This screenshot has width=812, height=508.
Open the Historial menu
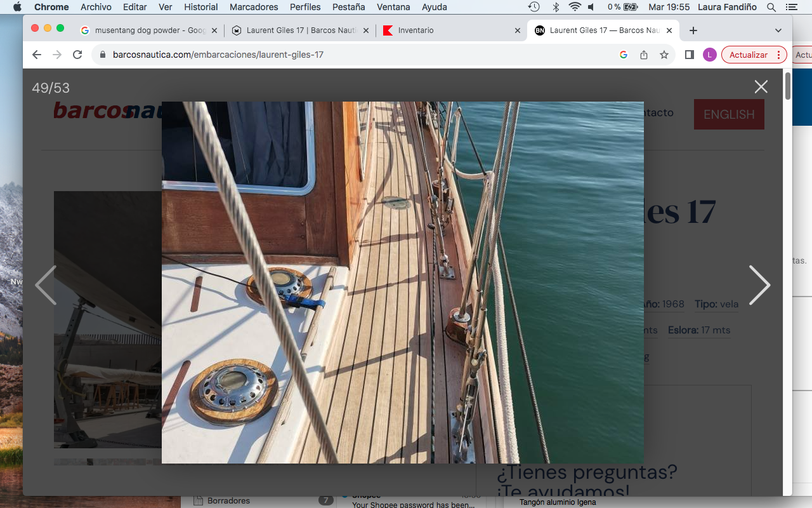point(201,7)
